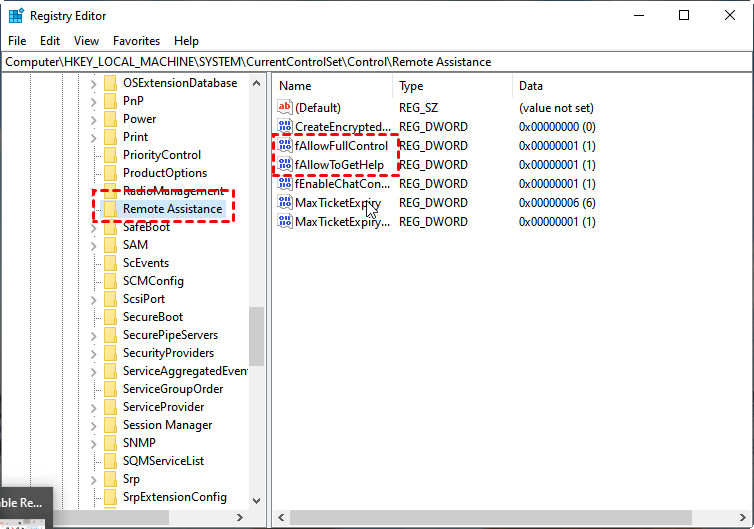The height and width of the screenshot is (529, 754).
Task: Open the File menu
Action: pos(17,41)
